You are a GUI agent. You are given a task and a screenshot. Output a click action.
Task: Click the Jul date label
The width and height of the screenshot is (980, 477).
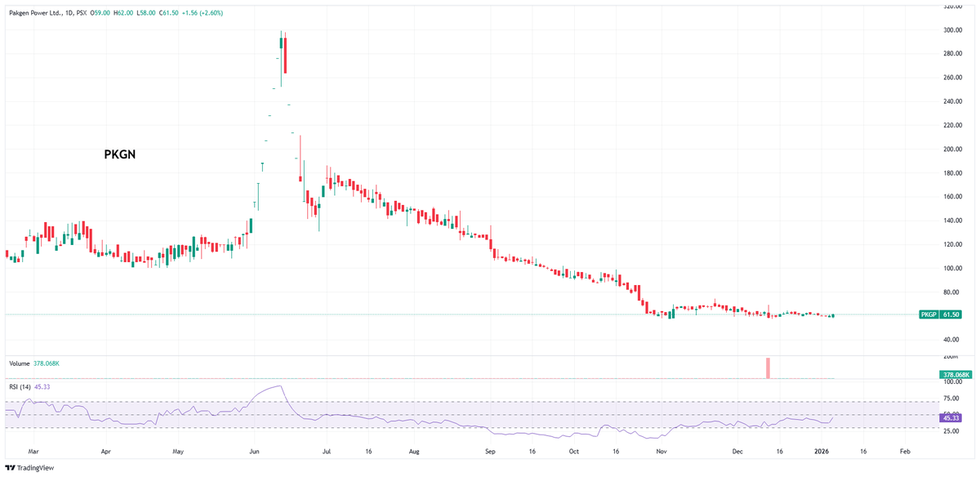[326, 450]
